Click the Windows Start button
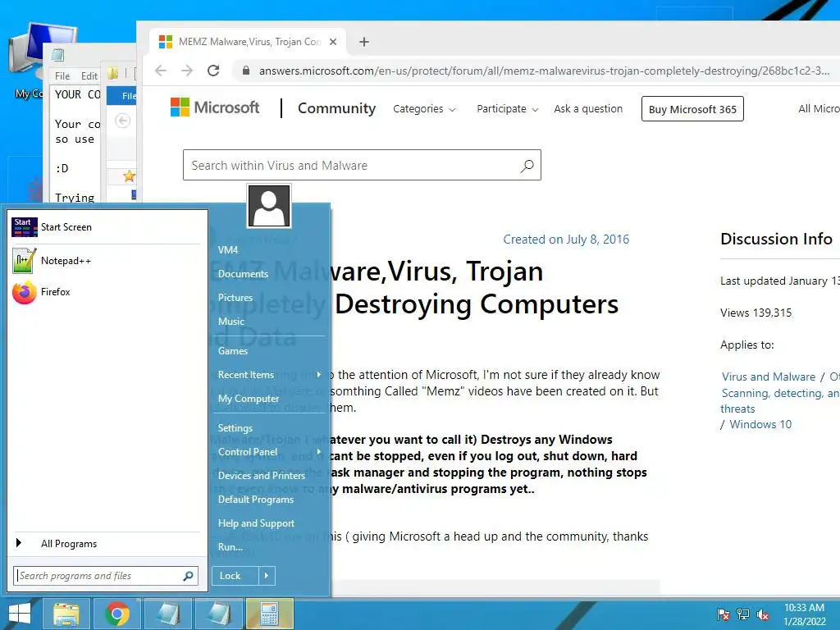 [20, 614]
